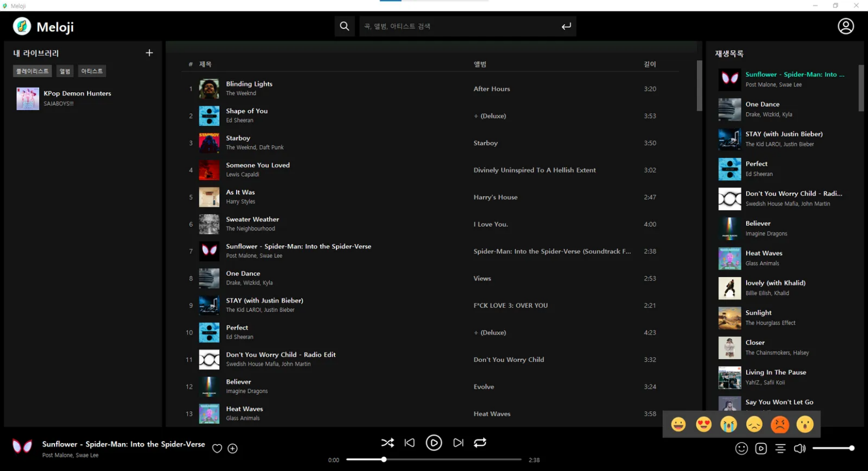Click the Starboy album cover thumbnail

click(209, 143)
